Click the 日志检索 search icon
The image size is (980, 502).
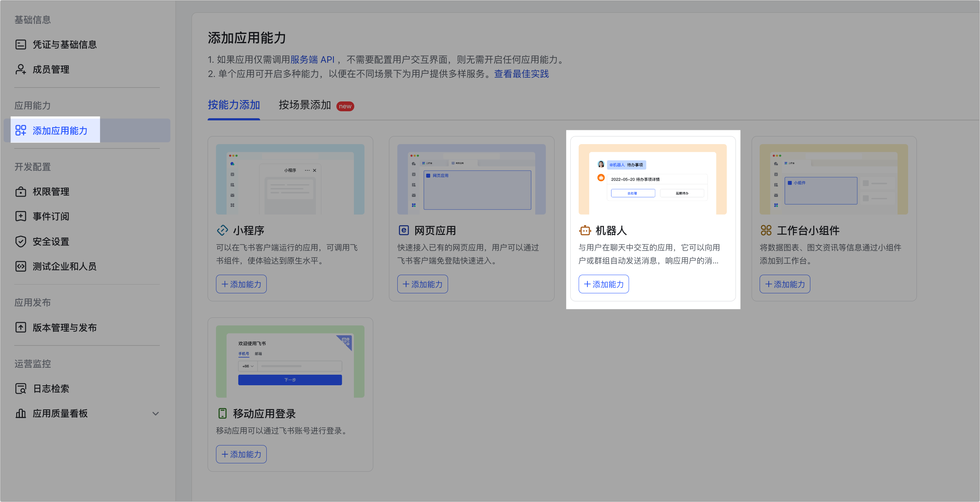pos(20,389)
